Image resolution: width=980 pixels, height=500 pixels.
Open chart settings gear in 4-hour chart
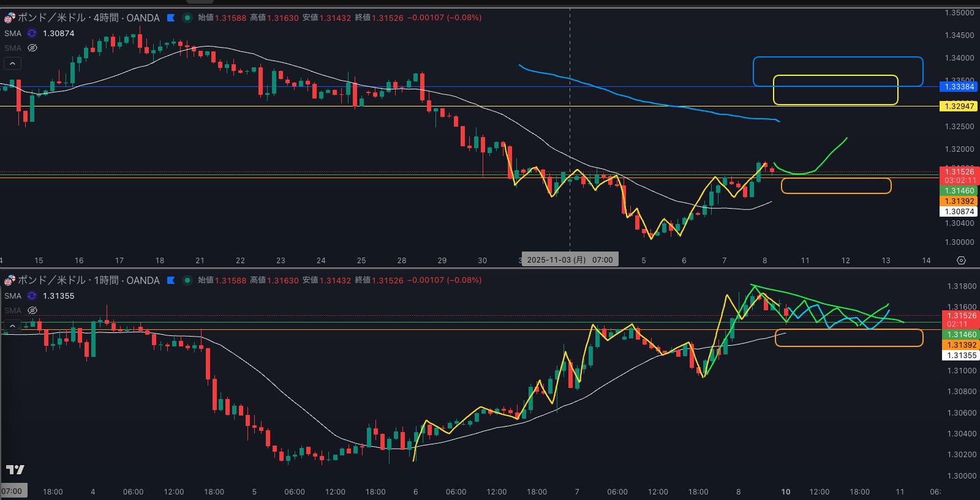(961, 261)
